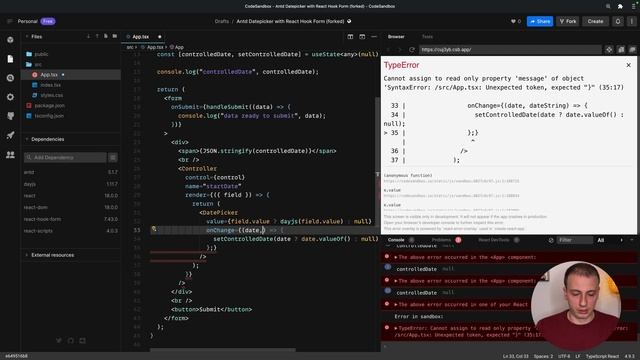Focus the console Filter field

pos(575,240)
